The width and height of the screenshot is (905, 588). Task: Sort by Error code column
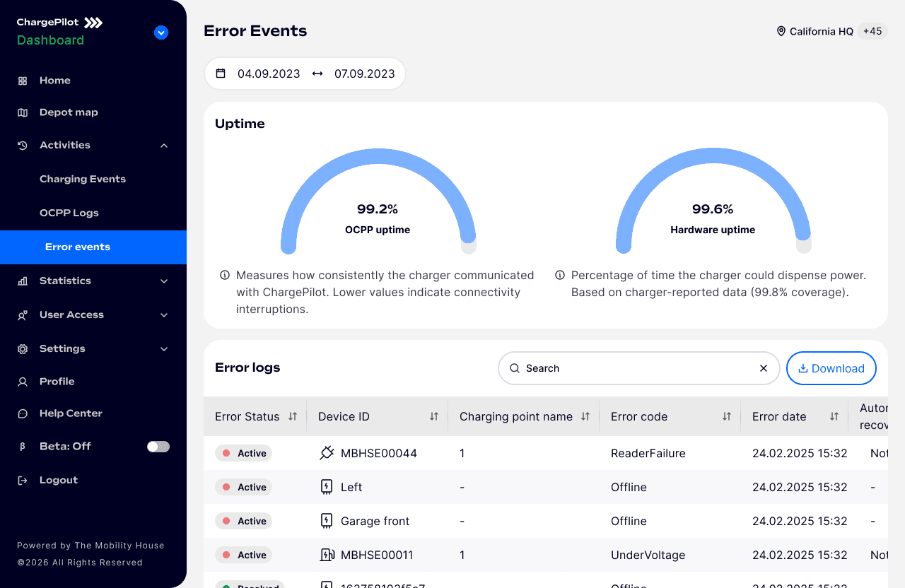tap(727, 416)
